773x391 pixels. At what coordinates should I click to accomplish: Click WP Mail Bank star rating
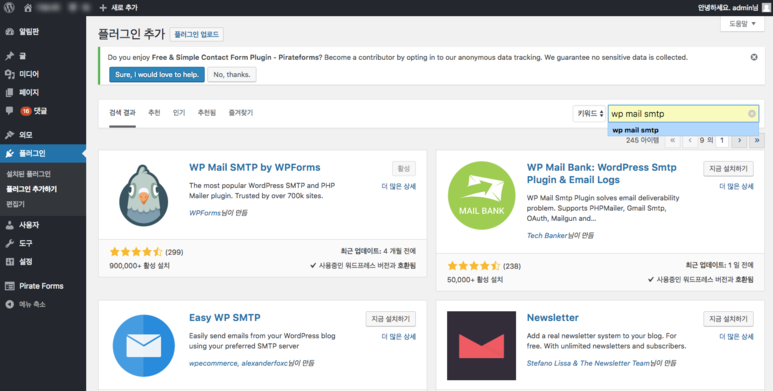(x=474, y=266)
